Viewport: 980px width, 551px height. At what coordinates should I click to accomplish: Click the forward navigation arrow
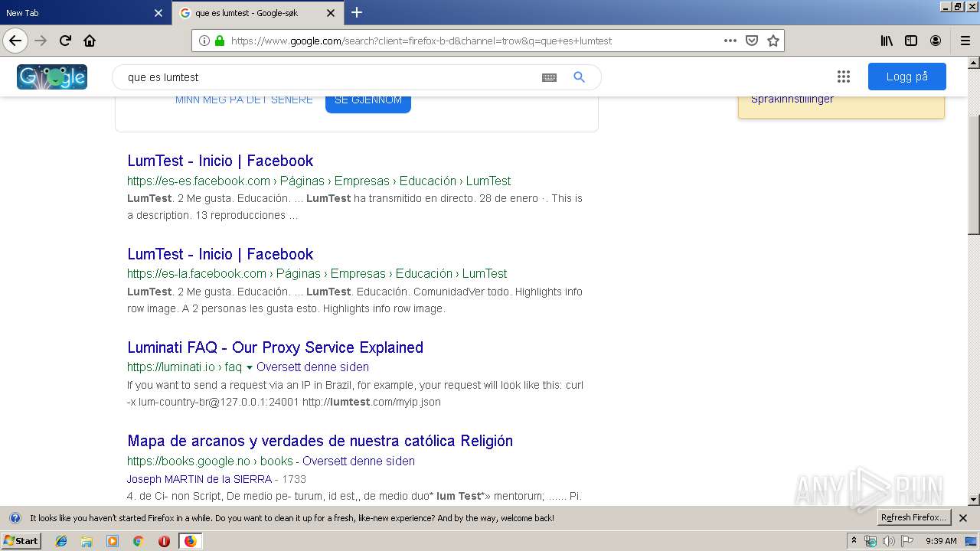[x=41, y=41]
